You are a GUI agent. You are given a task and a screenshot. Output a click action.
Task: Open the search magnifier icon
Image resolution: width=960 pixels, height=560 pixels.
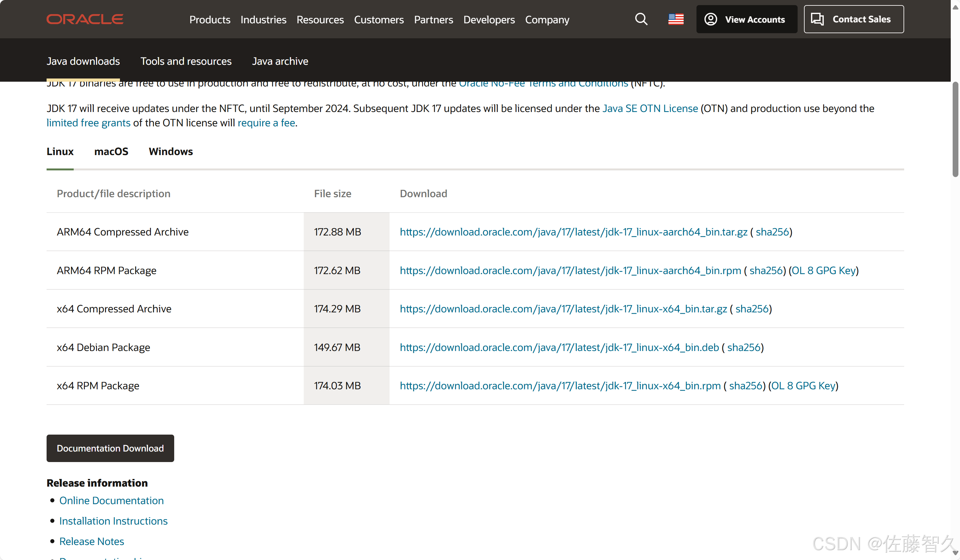tap(641, 19)
